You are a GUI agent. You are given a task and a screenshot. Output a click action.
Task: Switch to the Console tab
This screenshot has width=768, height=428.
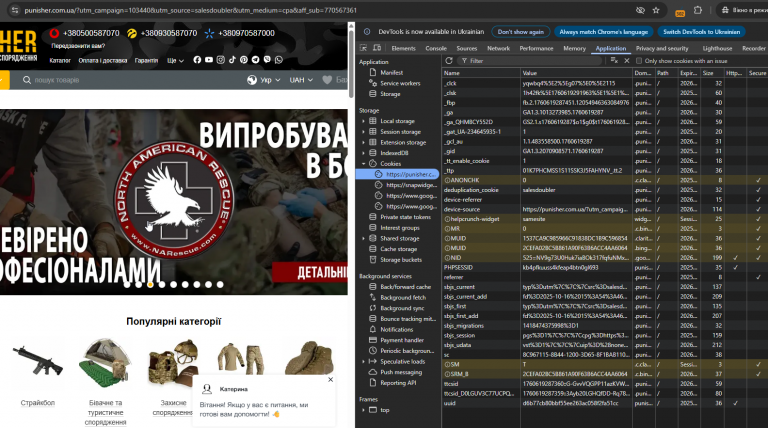click(x=436, y=48)
